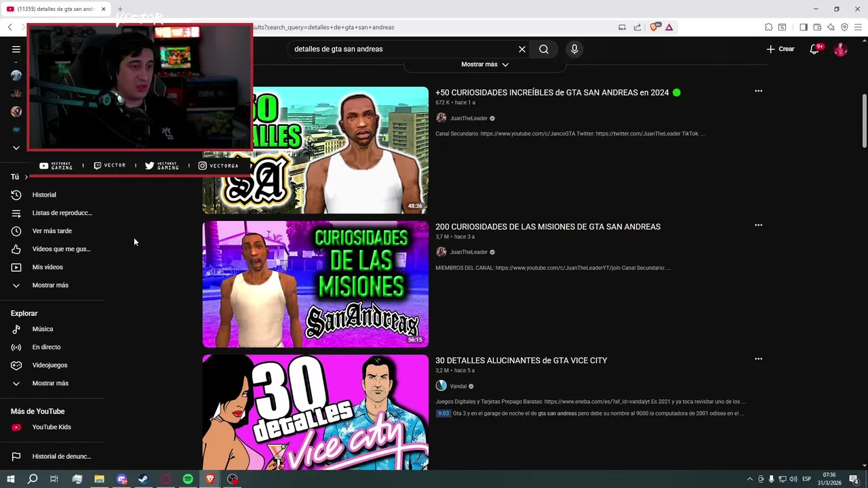Play the 30 Detalles Vice City thumbnail
Viewport: 868px width, 488px height.
pos(315,412)
